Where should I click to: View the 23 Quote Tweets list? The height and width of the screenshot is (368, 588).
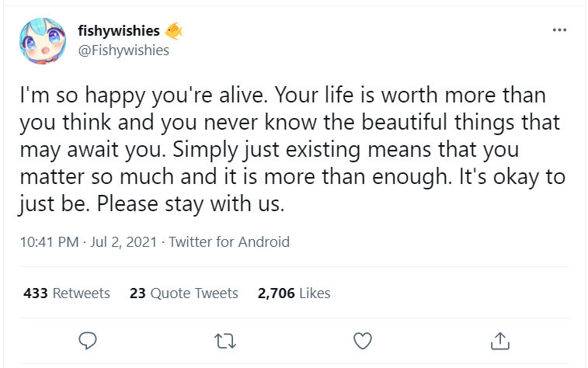click(184, 293)
